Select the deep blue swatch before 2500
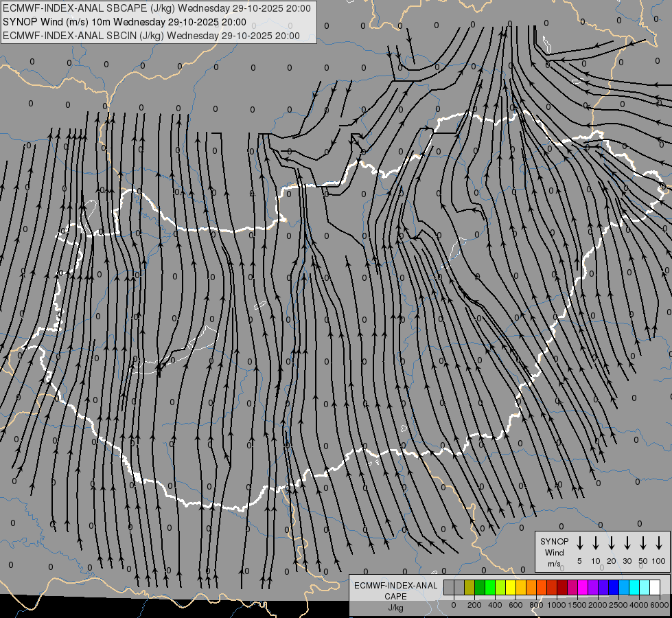The image size is (672, 618). coord(614,587)
